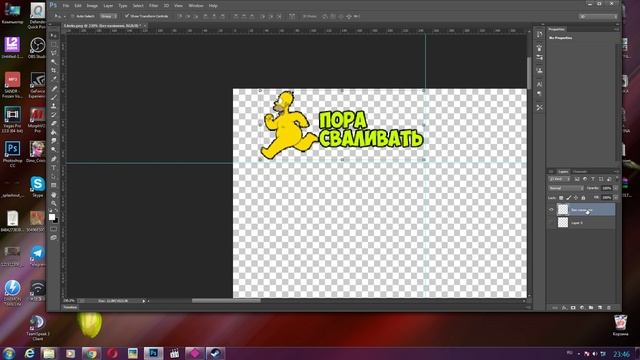Open the Edit menu
Image resolution: width=640 pixels, height=360 pixels.
click(78, 6)
